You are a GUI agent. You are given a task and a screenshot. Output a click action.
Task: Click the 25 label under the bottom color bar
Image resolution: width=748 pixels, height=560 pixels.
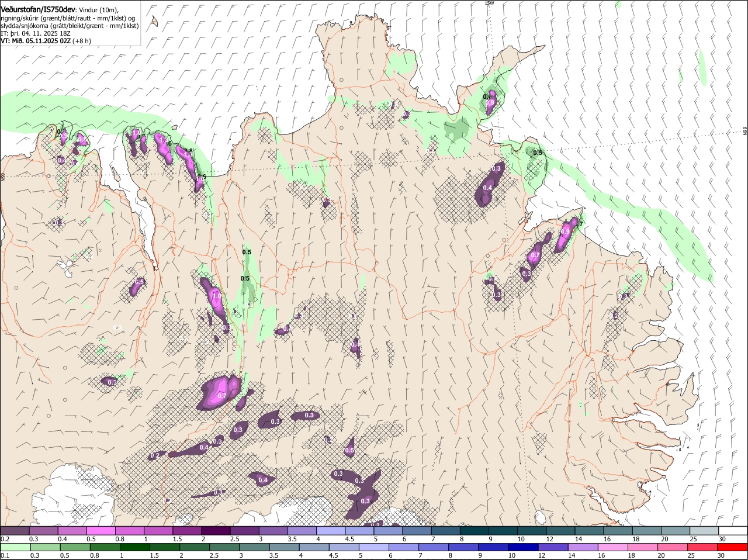coord(692,555)
